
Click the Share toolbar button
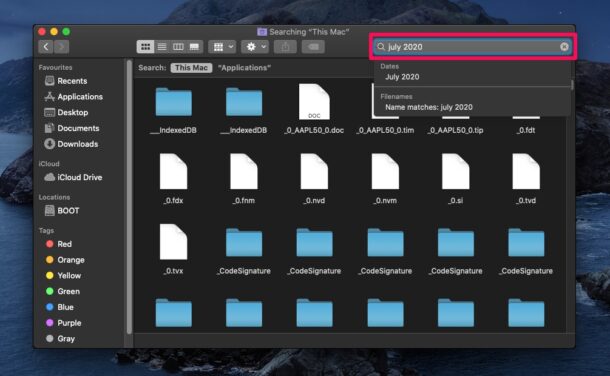285,47
